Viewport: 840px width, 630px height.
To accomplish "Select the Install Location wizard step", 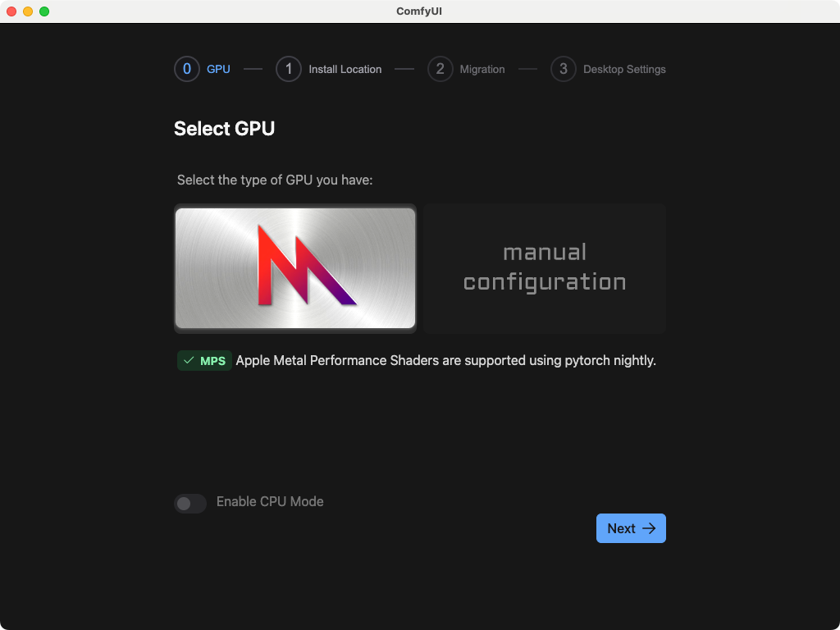I will 345,69.
